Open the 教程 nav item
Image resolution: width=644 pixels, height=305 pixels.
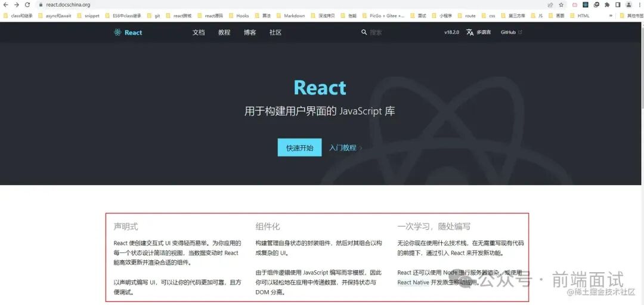point(224,32)
